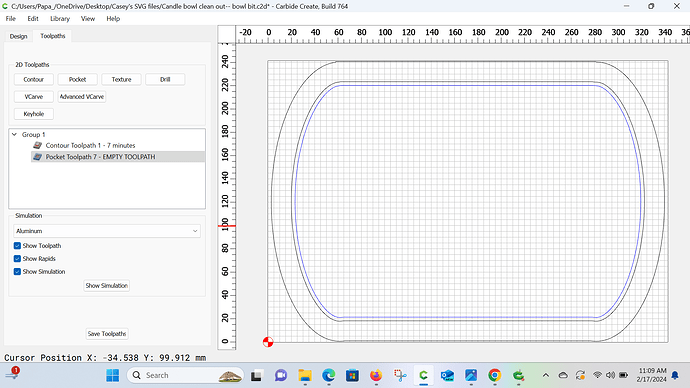Show hidden tray icons with the chevron
690x388 pixels.
(546, 375)
